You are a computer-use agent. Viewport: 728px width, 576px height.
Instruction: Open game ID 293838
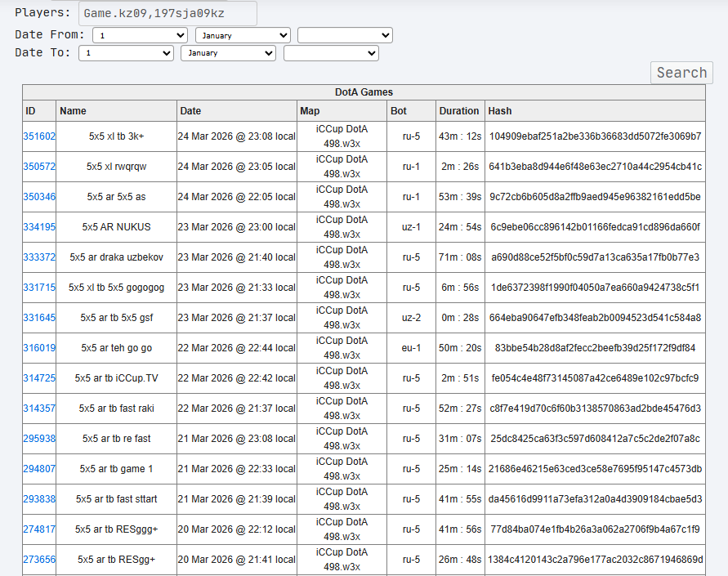click(x=39, y=499)
